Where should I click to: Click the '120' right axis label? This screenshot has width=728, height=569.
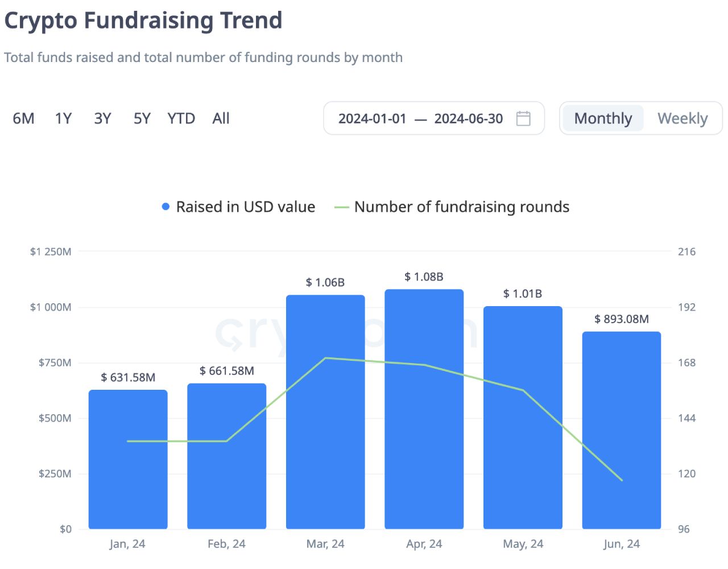coord(686,473)
